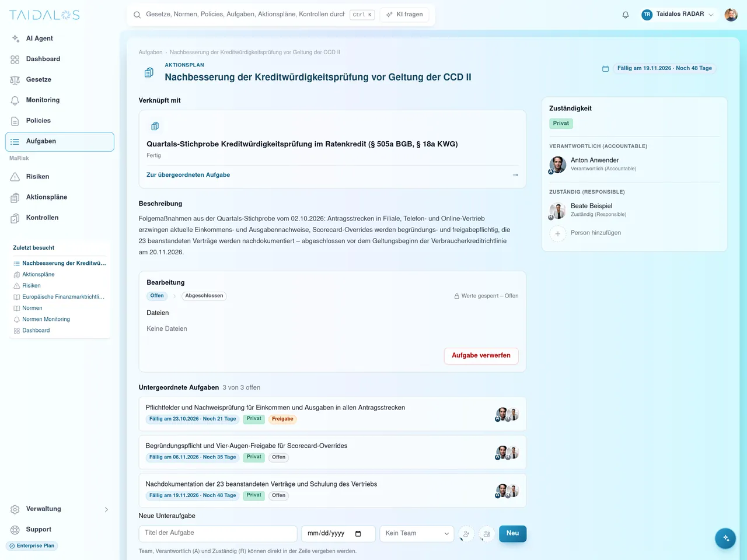The height and width of the screenshot is (560, 747).
Task: Open AI Agent in the sidebar
Action: click(60, 38)
